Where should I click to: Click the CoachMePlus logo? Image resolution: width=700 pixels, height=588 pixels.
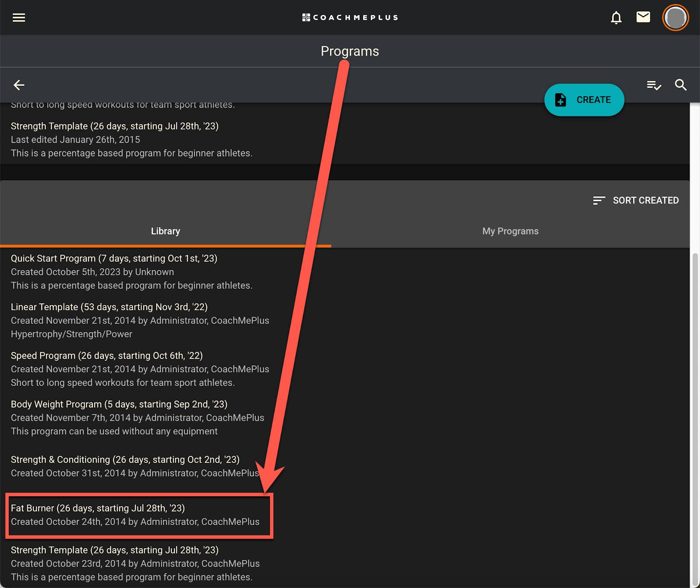point(350,17)
